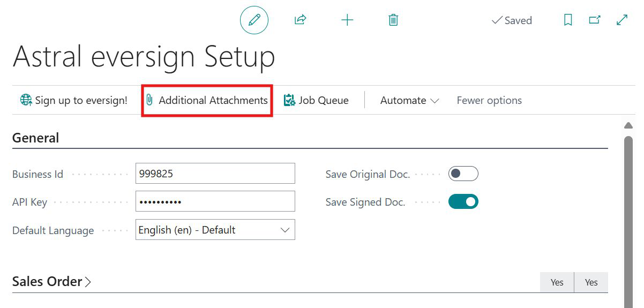644x308 pixels.
Task: Click the first Yes value on the Sales Order row
Action: [557, 282]
